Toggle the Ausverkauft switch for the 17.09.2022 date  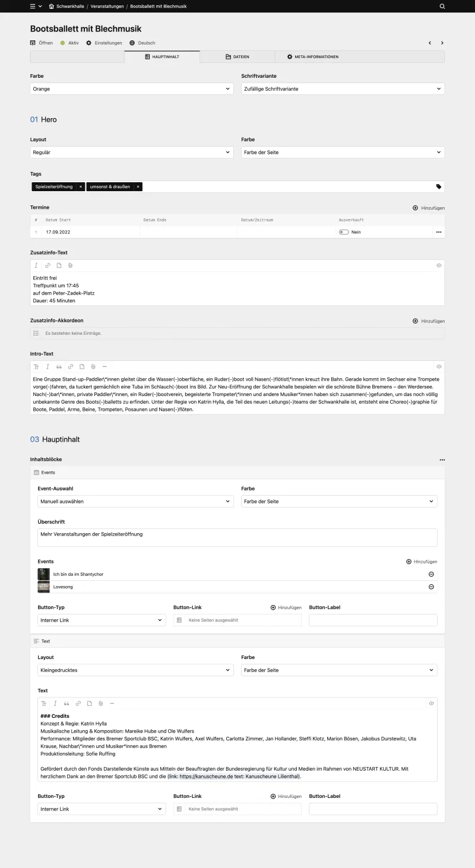[x=343, y=232]
